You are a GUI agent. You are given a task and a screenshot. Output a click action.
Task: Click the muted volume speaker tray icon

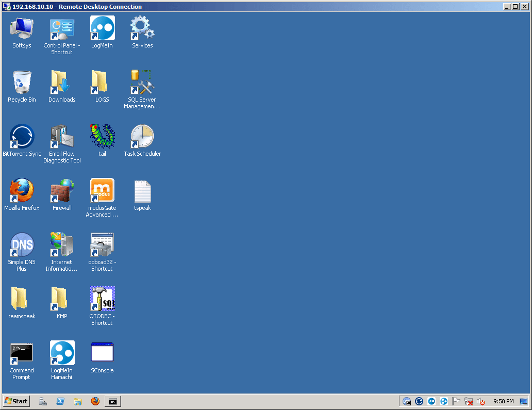click(x=481, y=402)
